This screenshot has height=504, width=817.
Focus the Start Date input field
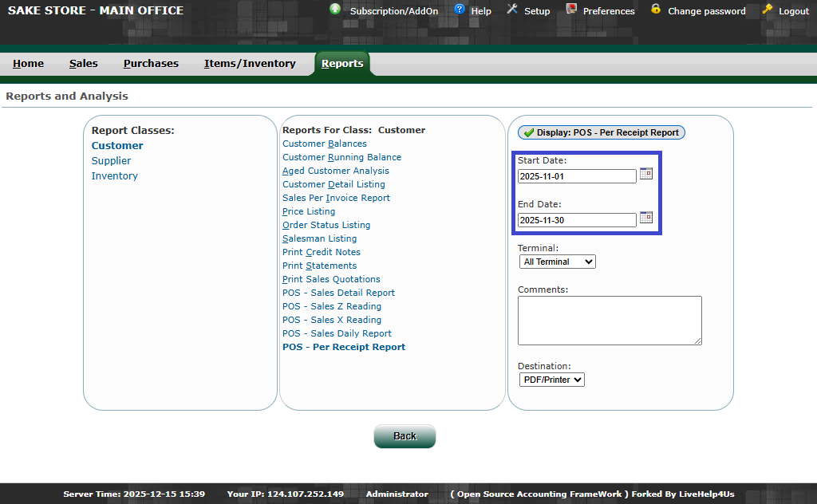(577, 176)
